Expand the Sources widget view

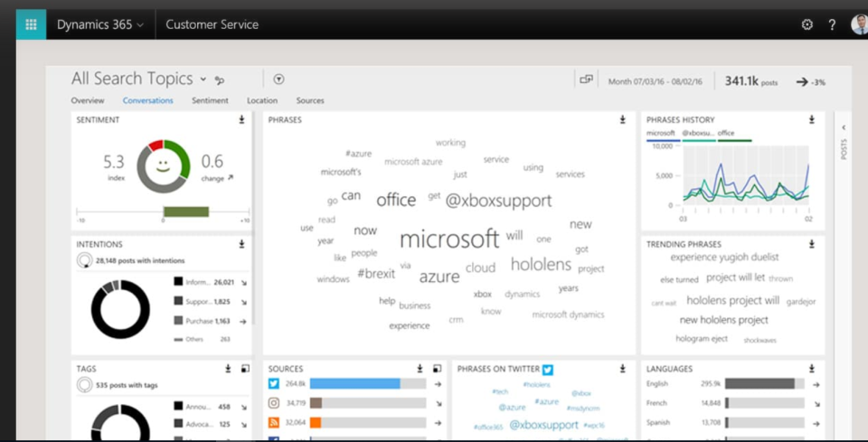(x=437, y=369)
